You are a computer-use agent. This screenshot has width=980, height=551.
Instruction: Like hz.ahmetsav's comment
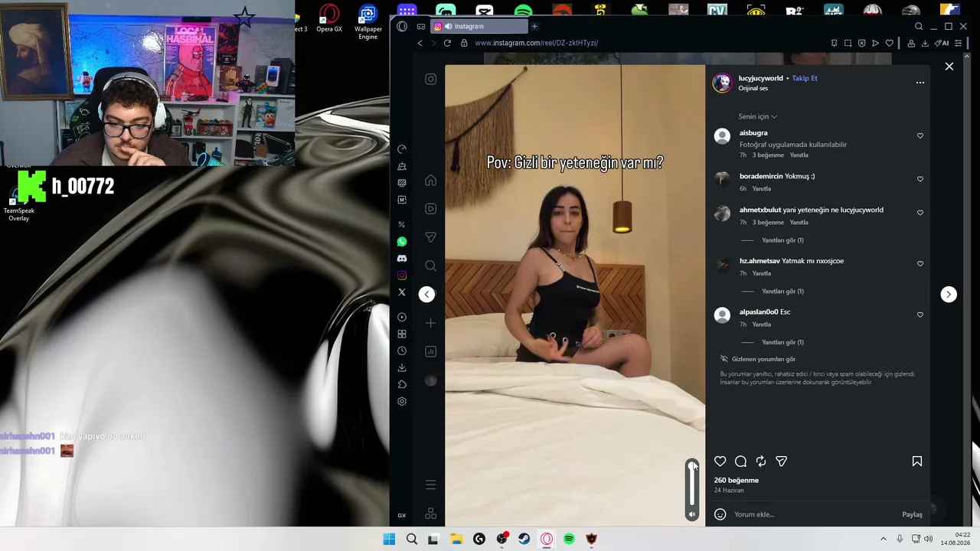920,264
